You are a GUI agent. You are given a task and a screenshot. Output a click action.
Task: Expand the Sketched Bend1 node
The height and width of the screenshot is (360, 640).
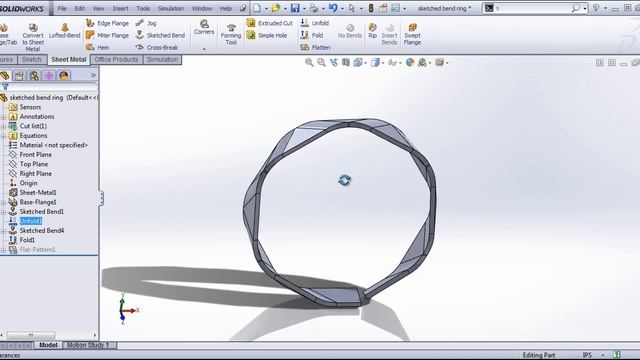3,212
